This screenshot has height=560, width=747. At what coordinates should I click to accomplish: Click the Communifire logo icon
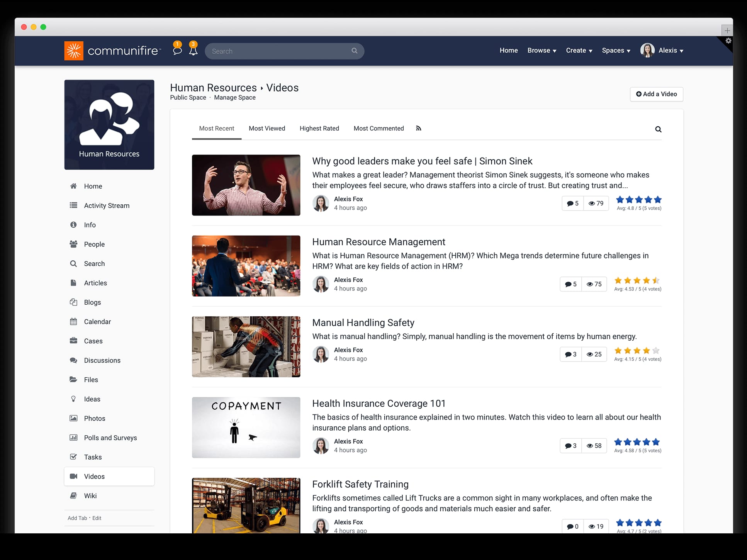point(74,51)
